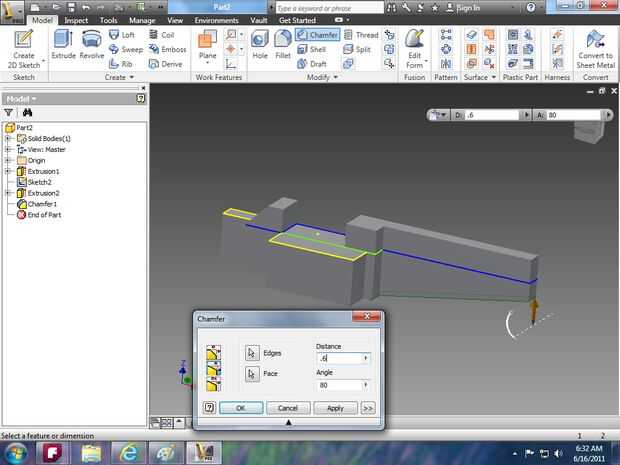The height and width of the screenshot is (465, 620).
Task: Open the Plane work feature tool
Action: (x=207, y=45)
